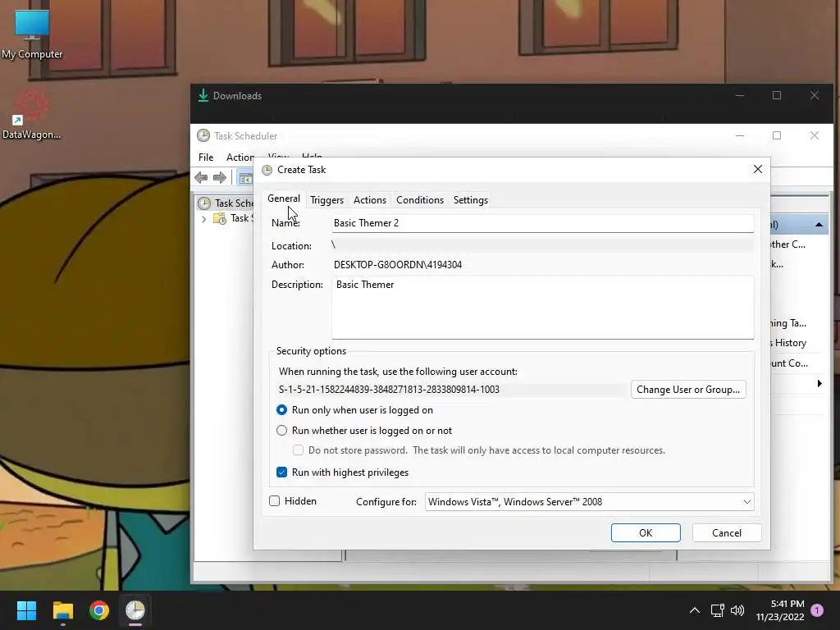The height and width of the screenshot is (630, 840).
Task: Select the Task Scheduler Library folder icon
Action: click(x=220, y=218)
